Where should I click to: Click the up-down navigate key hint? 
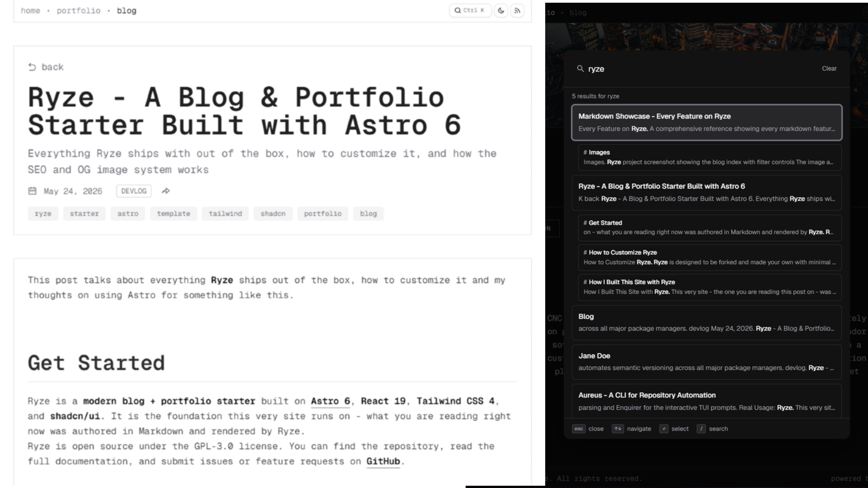click(618, 429)
